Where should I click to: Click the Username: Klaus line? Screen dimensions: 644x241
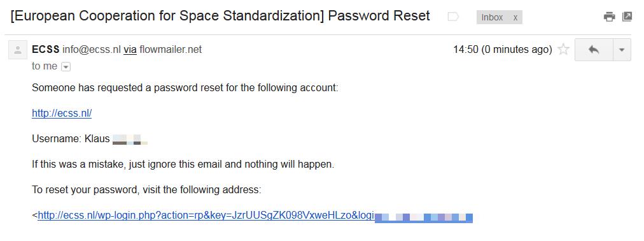tap(90, 139)
